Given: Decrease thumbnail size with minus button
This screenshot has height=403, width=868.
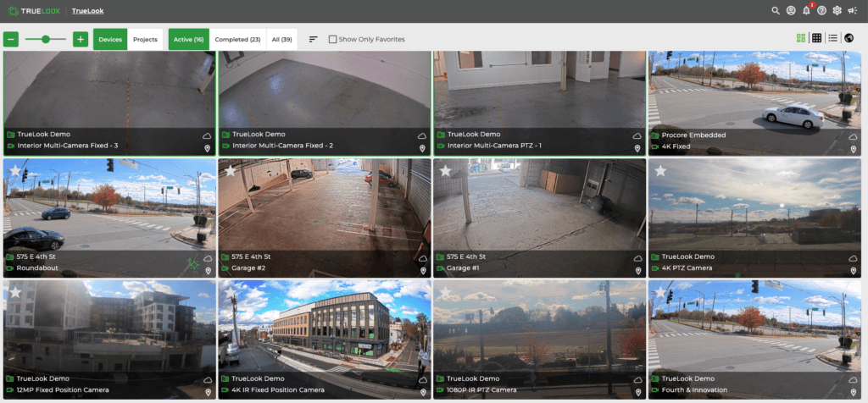Looking at the screenshot, I should point(11,39).
